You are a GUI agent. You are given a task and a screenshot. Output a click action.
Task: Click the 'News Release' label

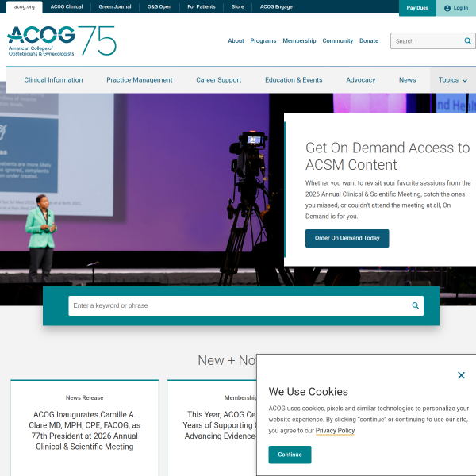pyautogui.click(x=85, y=398)
